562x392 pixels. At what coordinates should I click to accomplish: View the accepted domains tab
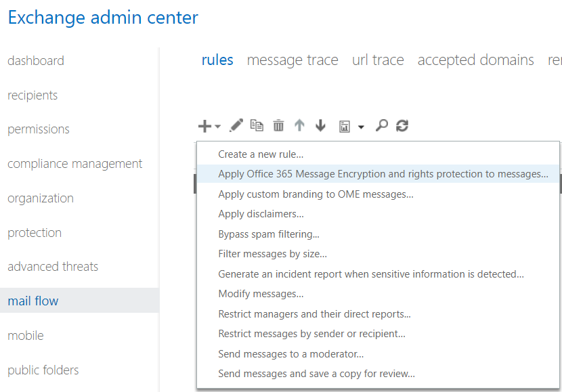(x=476, y=60)
